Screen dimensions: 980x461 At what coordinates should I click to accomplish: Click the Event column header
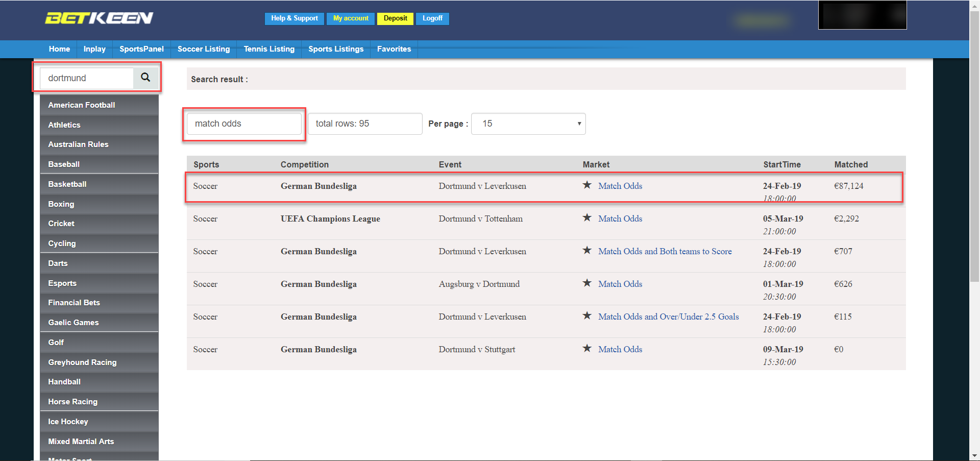[450, 164]
